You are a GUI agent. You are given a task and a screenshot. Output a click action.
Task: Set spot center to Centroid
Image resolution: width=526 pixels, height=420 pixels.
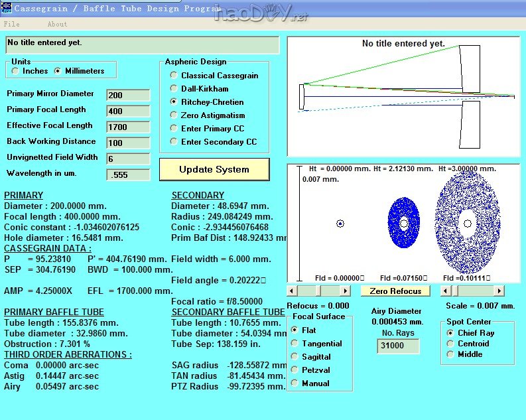click(x=451, y=344)
